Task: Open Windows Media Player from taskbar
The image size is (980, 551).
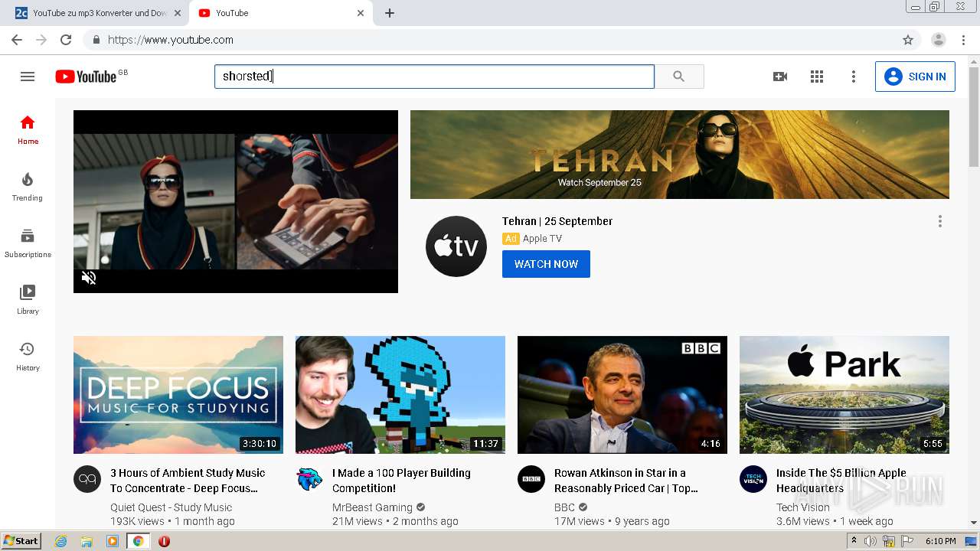Action: (x=113, y=541)
